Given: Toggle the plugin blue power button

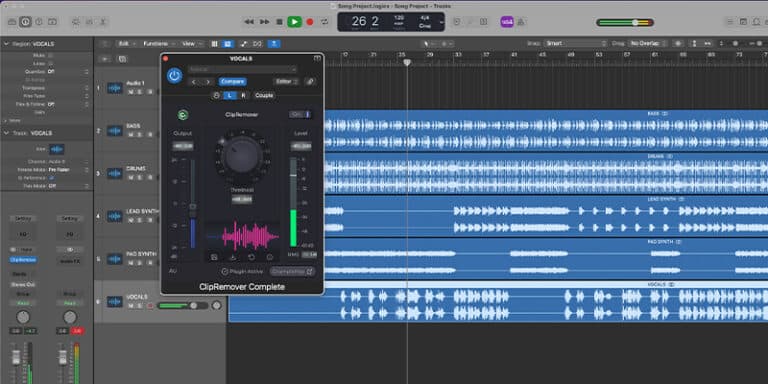Looking at the screenshot, I should [x=174, y=75].
